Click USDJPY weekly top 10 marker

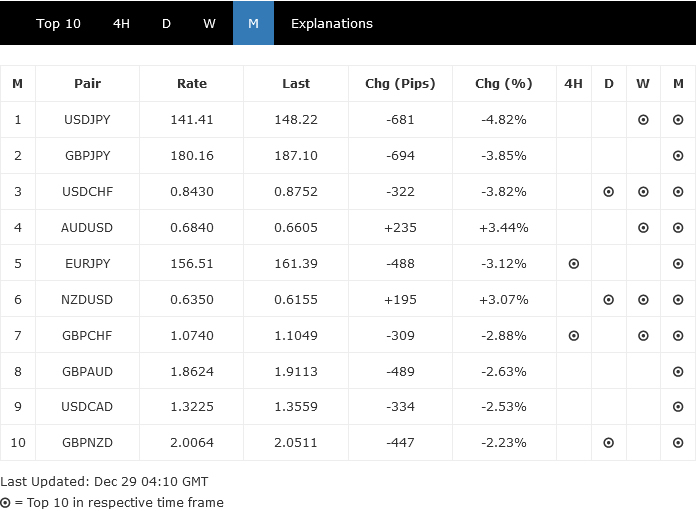coord(643,120)
